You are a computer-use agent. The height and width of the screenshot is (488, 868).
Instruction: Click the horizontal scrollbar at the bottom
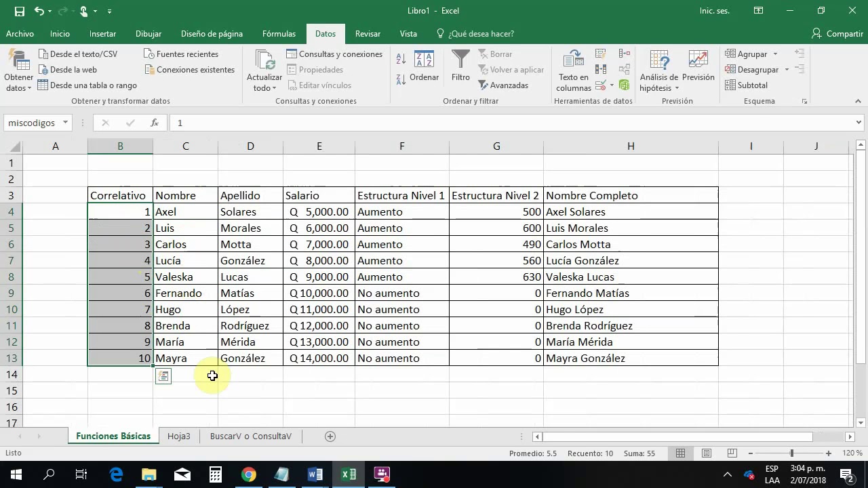(x=677, y=437)
